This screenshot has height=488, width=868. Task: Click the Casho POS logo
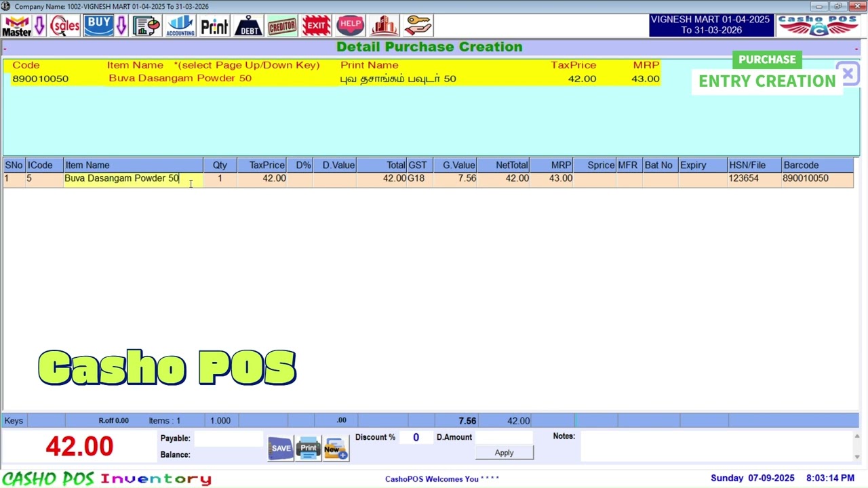[817, 26]
